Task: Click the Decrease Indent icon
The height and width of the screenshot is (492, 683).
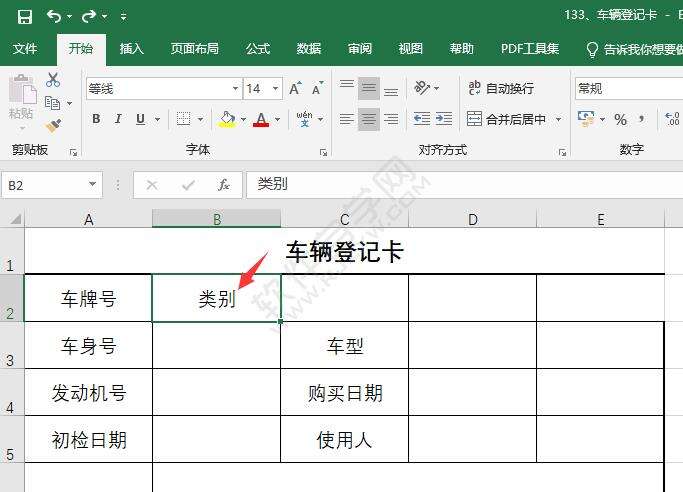Action: point(422,119)
